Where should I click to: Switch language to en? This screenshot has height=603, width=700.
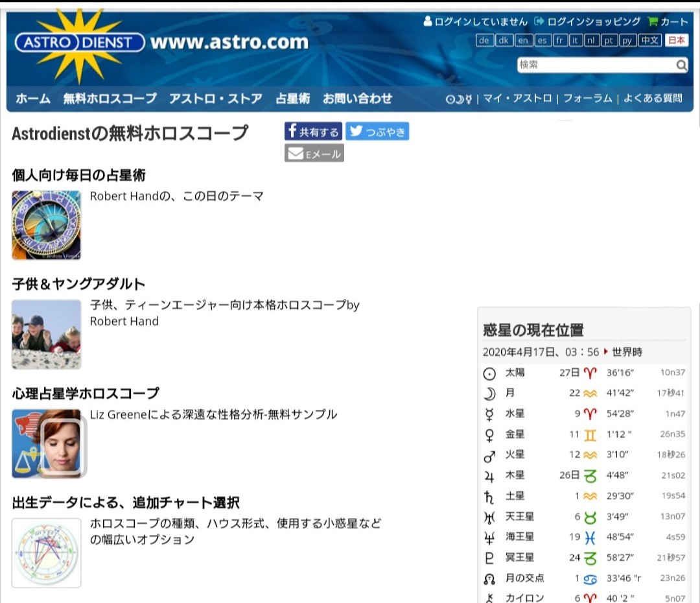pos(523,40)
